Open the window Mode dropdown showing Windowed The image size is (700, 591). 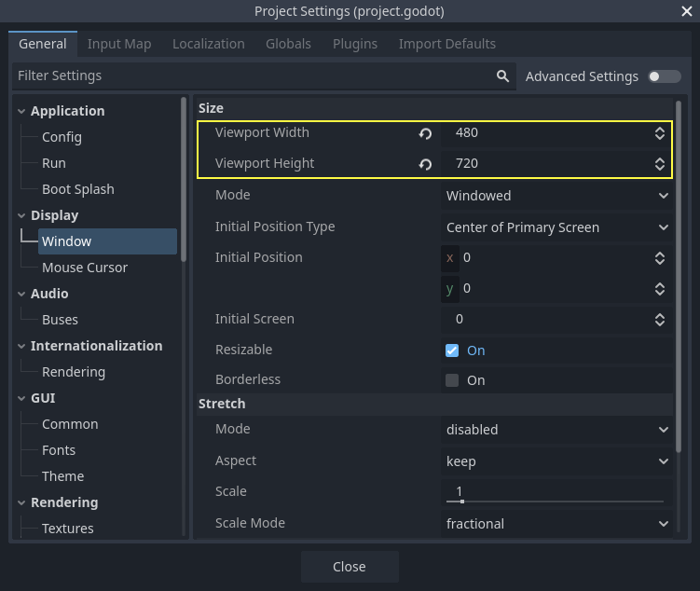pos(556,196)
